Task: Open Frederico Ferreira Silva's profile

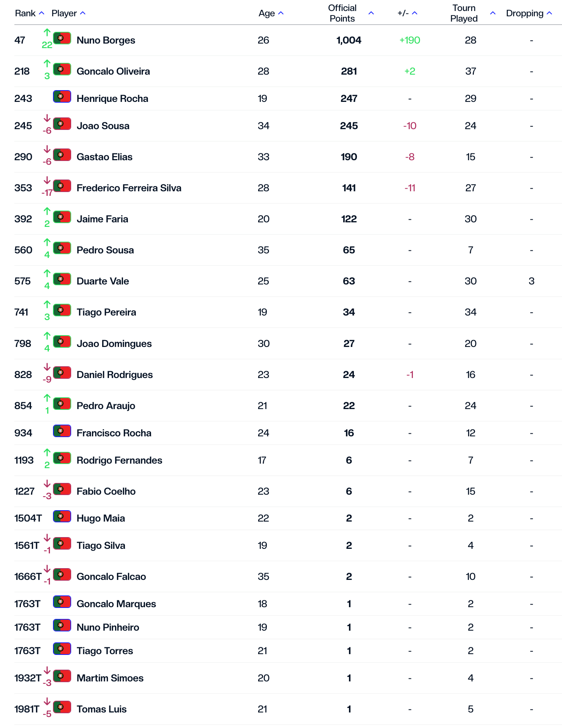Action: 129,188
